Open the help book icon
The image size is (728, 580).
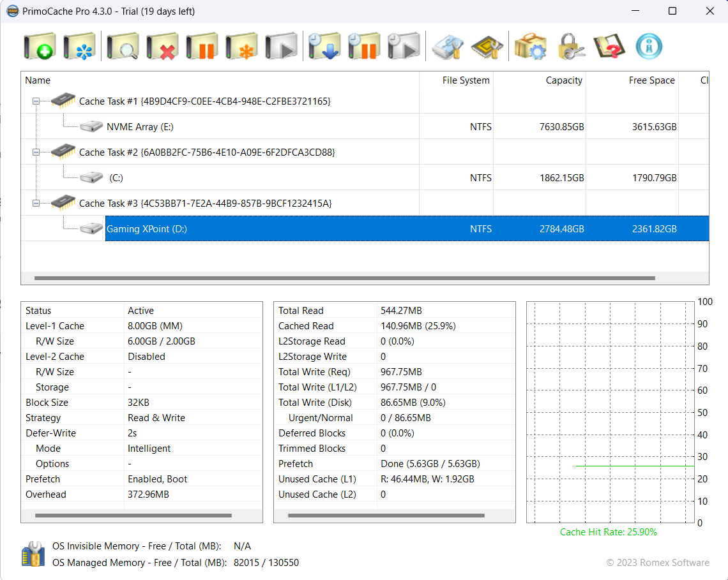point(609,47)
